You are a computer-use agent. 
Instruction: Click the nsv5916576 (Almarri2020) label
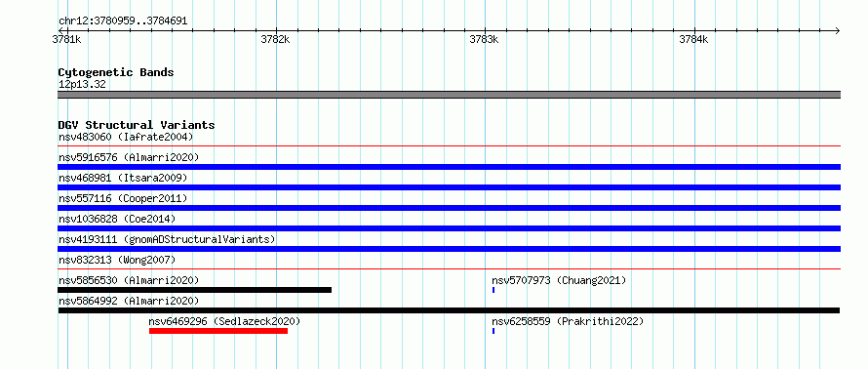coord(129,157)
